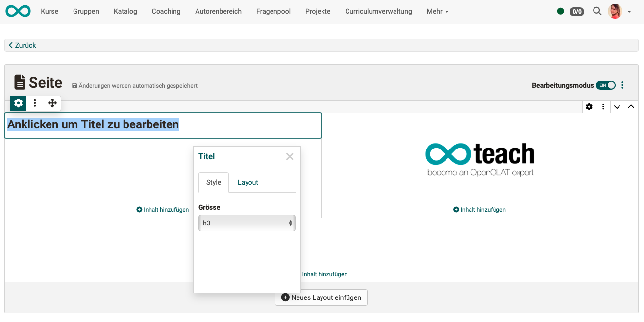Click the OpenOLAT infinity logo
The height and width of the screenshot is (322, 644).
click(18, 11)
